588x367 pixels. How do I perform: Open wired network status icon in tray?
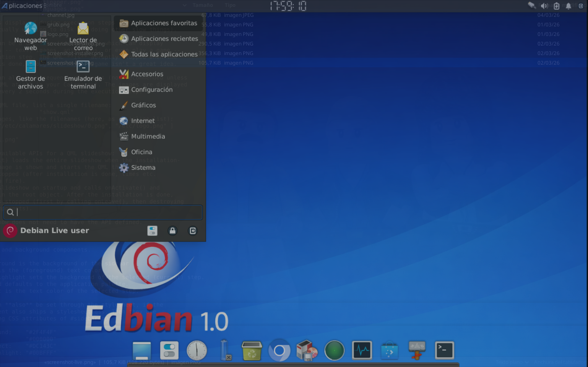click(x=532, y=5)
